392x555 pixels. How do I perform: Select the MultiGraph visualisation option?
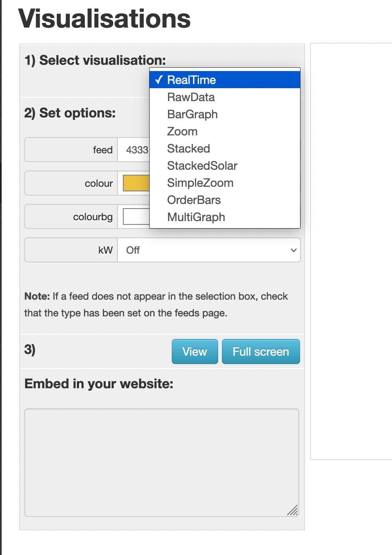(196, 217)
